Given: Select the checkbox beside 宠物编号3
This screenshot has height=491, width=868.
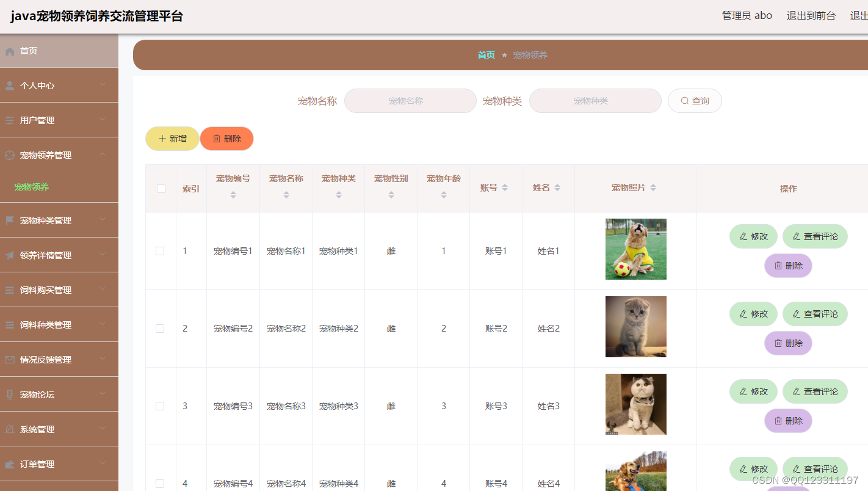Looking at the screenshot, I should click(160, 406).
